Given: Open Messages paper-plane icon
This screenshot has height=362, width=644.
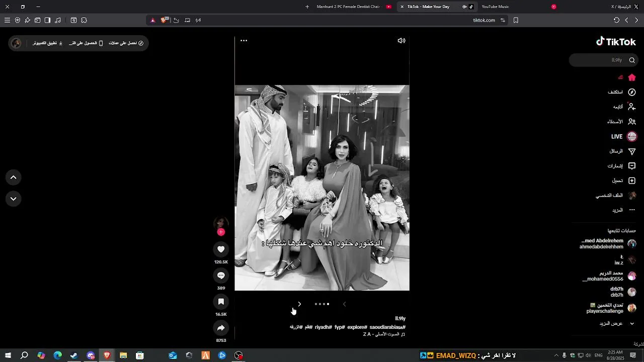Looking at the screenshot, I should pos(632,151).
